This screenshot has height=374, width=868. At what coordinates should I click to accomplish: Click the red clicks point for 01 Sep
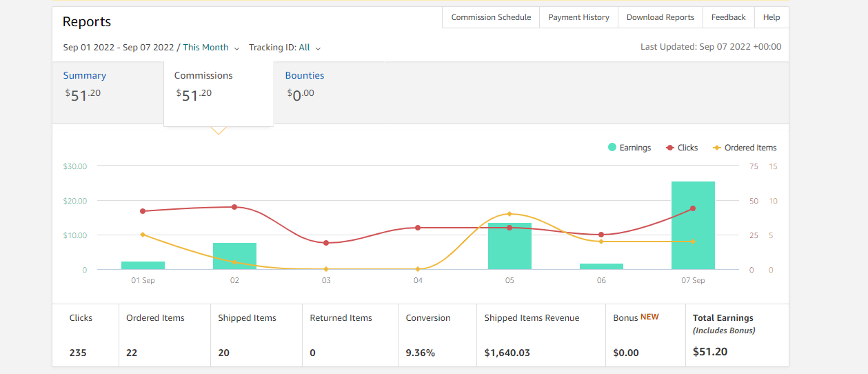point(143,211)
